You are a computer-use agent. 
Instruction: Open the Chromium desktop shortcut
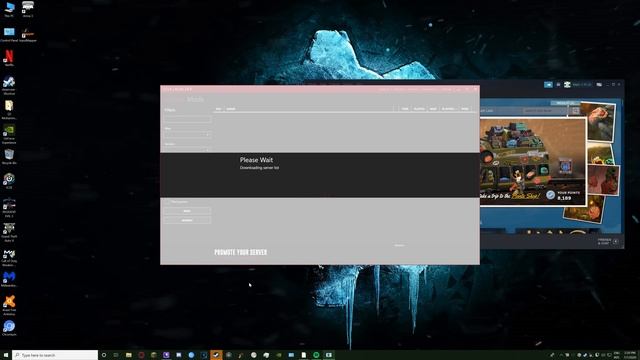point(9,328)
